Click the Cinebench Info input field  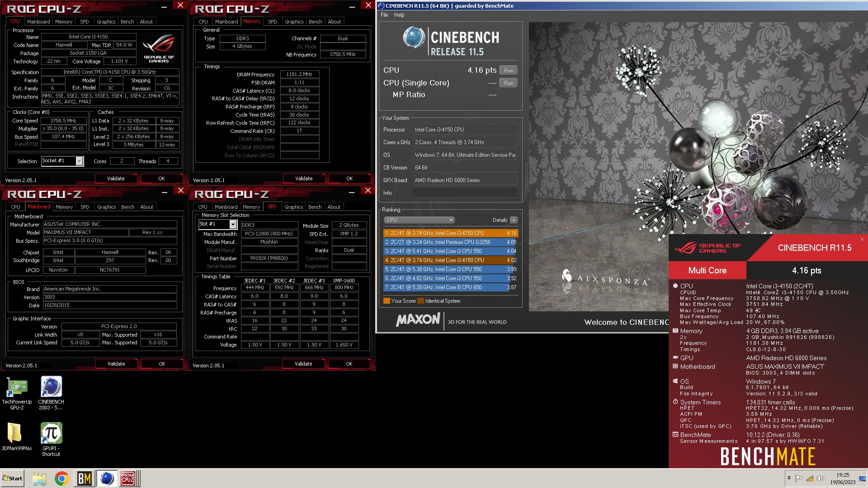click(x=465, y=193)
